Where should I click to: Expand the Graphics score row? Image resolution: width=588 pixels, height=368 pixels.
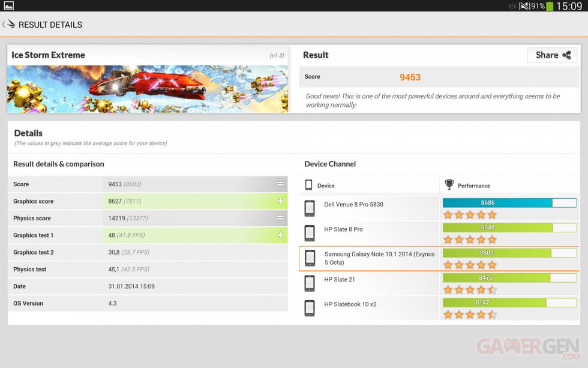click(280, 201)
